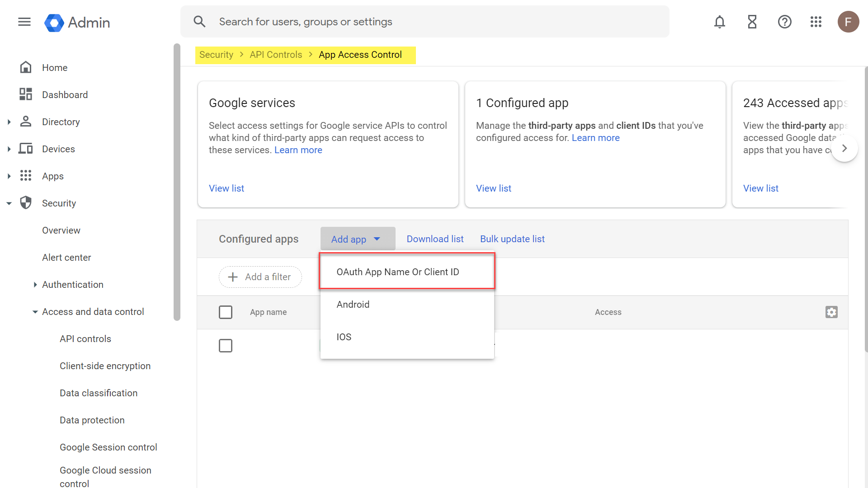868x488 pixels.
Task: Focus the search users and settings field
Action: click(425, 22)
